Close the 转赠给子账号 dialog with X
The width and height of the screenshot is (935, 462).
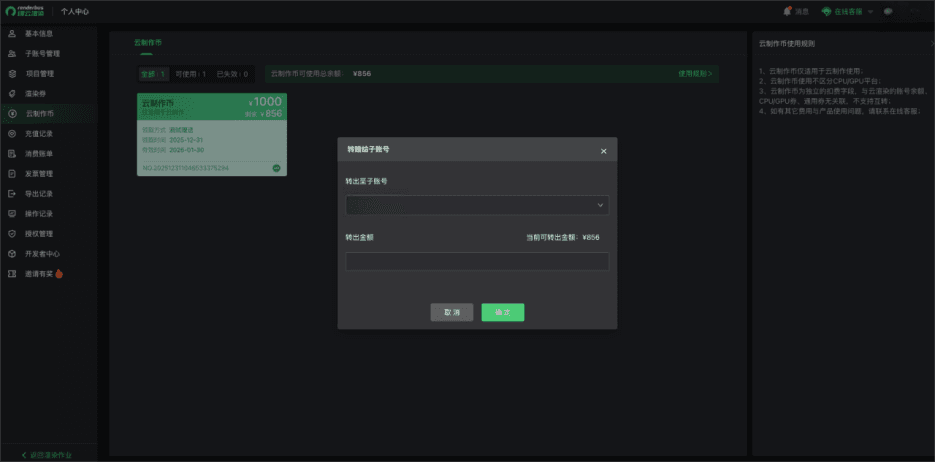pyautogui.click(x=603, y=151)
